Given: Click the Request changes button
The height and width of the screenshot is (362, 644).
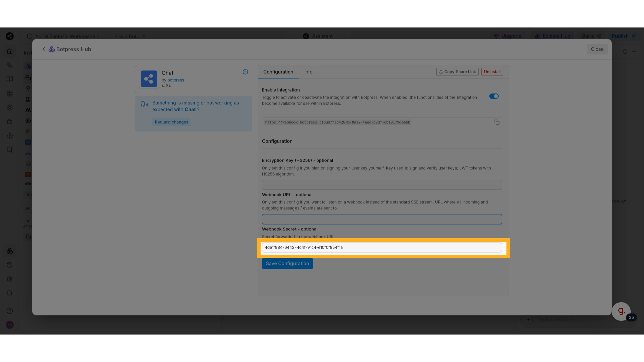Looking at the screenshot, I should click(171, 122).
